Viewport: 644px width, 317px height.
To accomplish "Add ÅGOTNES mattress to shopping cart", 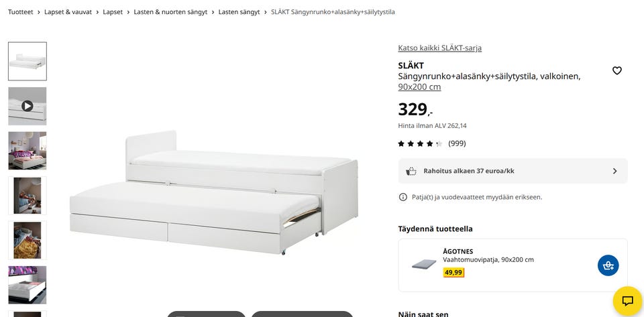I will pos(608,265).
